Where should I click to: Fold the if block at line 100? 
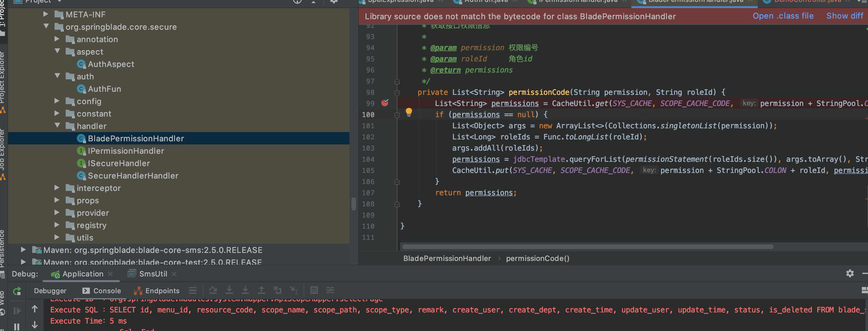(397, 115)
